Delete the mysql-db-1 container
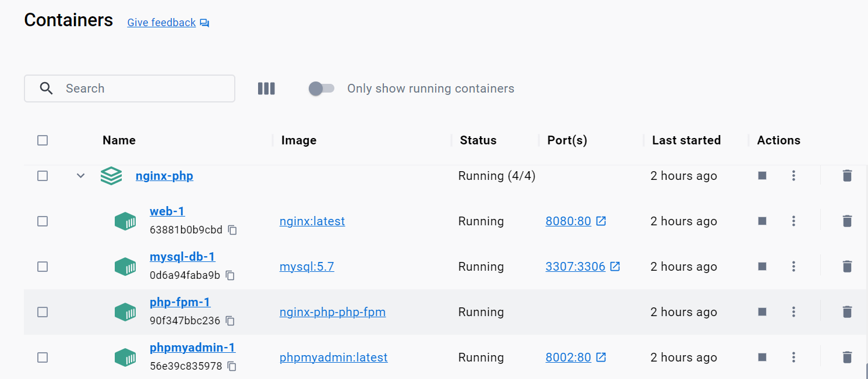 [847, 267]
